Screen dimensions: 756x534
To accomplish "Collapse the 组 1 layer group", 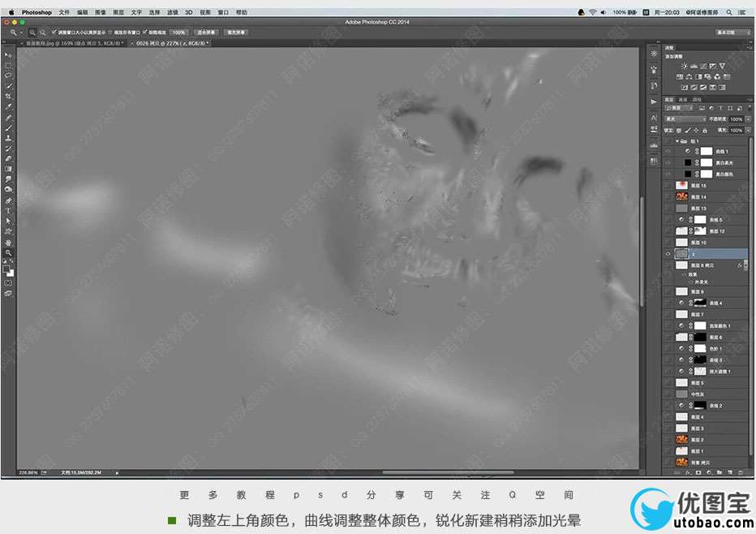I will pyautogui.click(x=677, y=140).
